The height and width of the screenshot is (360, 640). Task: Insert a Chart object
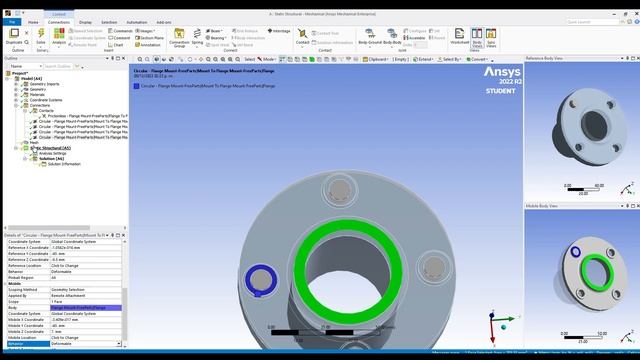point(116,45)
